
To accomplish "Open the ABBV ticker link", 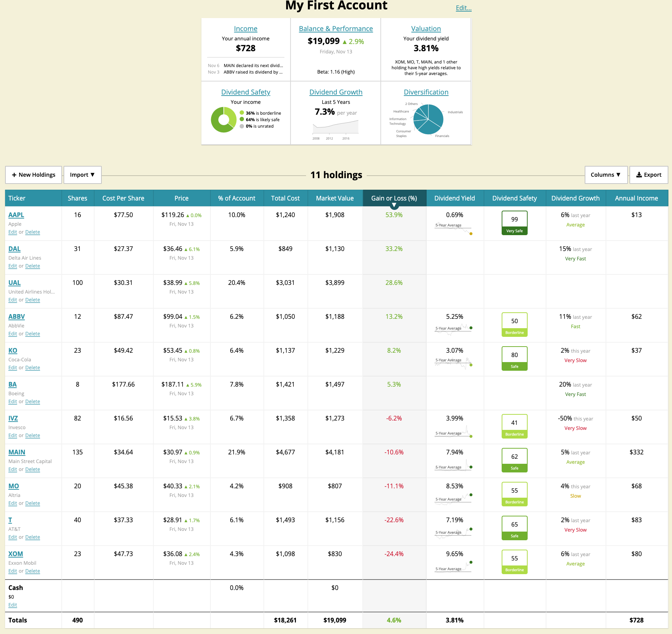I will click(17, 317).
